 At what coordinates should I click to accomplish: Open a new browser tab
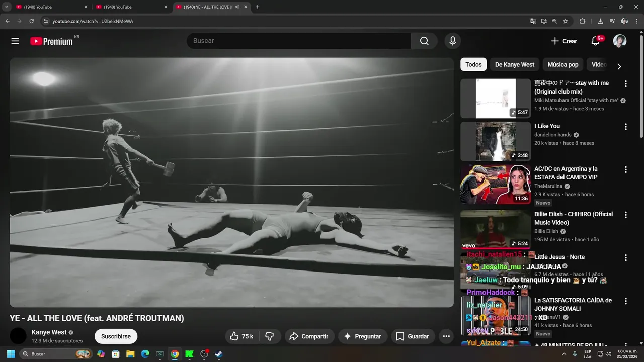point(258,7)
